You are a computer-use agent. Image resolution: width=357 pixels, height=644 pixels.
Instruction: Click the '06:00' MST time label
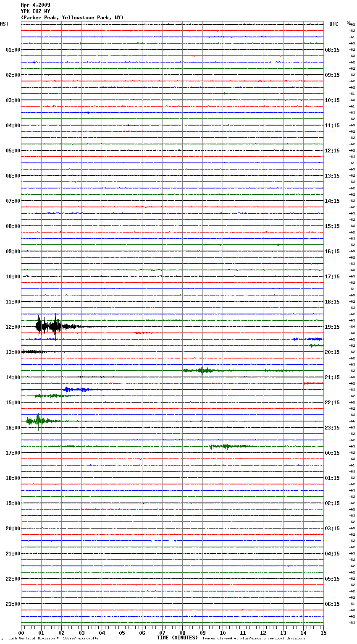13,176
